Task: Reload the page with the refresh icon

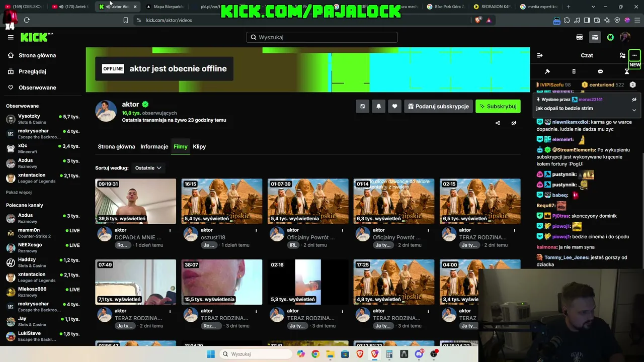Action: tap(27, 20)
